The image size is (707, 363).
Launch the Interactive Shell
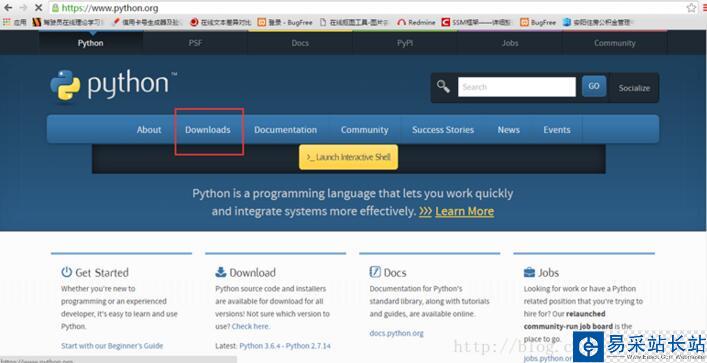tap(349, 157)
